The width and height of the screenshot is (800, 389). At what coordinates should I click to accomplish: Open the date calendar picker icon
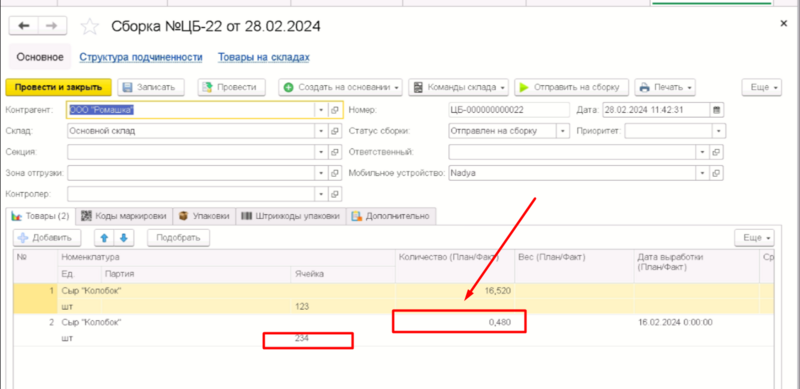(x=716, y=110)
